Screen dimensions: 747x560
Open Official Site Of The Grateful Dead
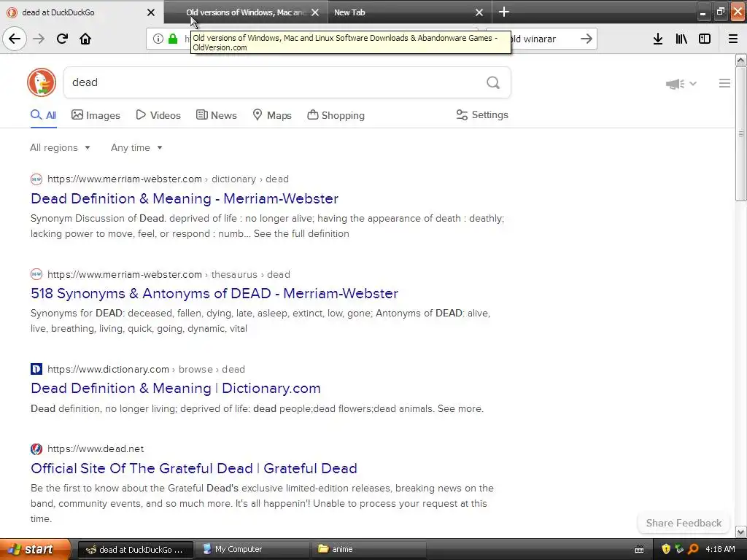194,468
